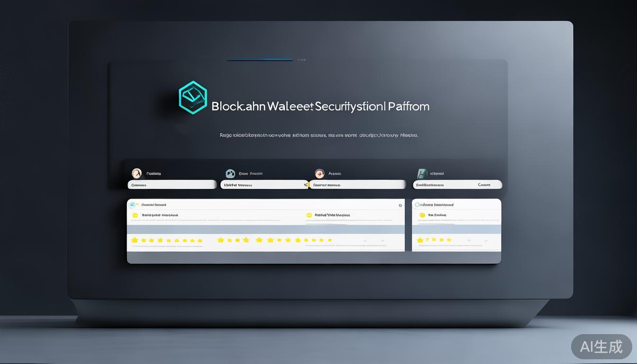Click the small yellow marker between middle fields
637x364 pixels.
point(306,185)
